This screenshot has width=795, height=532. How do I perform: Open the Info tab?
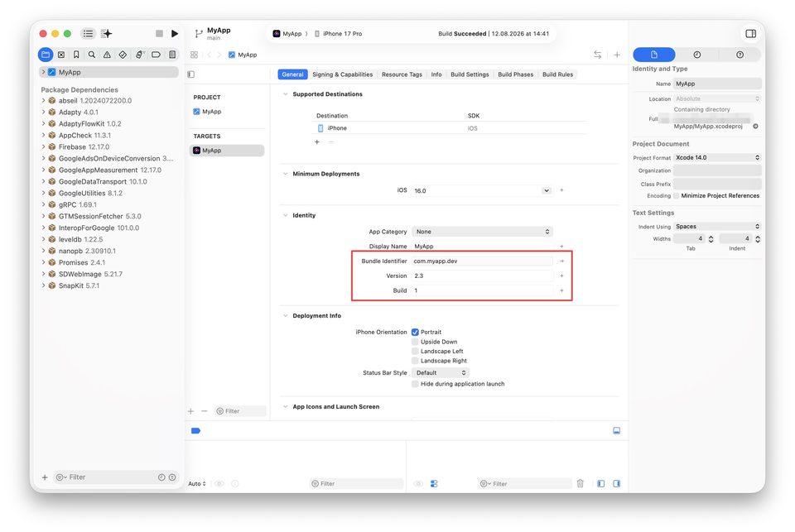point(436,74)
